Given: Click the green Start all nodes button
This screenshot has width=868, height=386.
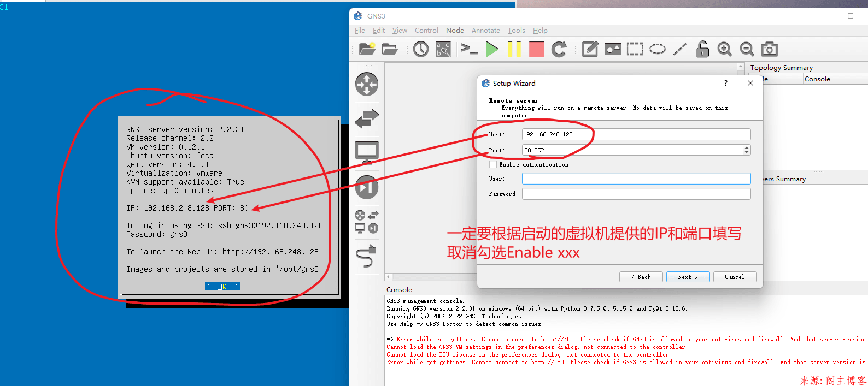Looking at the screenshot, I should [492, 49].
